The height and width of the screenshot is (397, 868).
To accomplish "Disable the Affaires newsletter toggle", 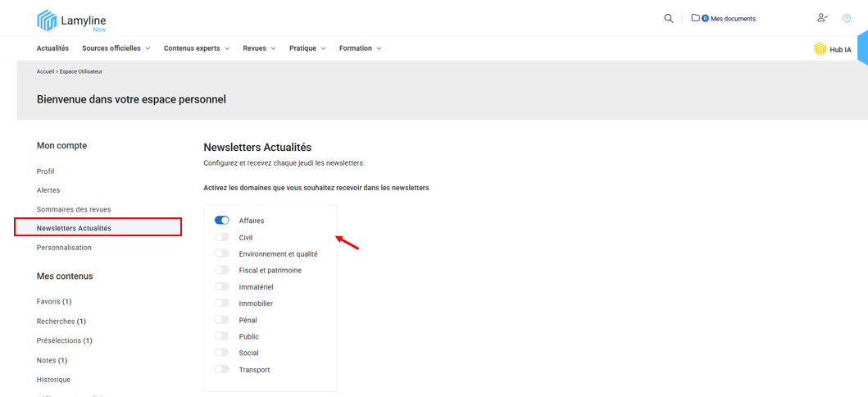I will (x=222, y=221).
